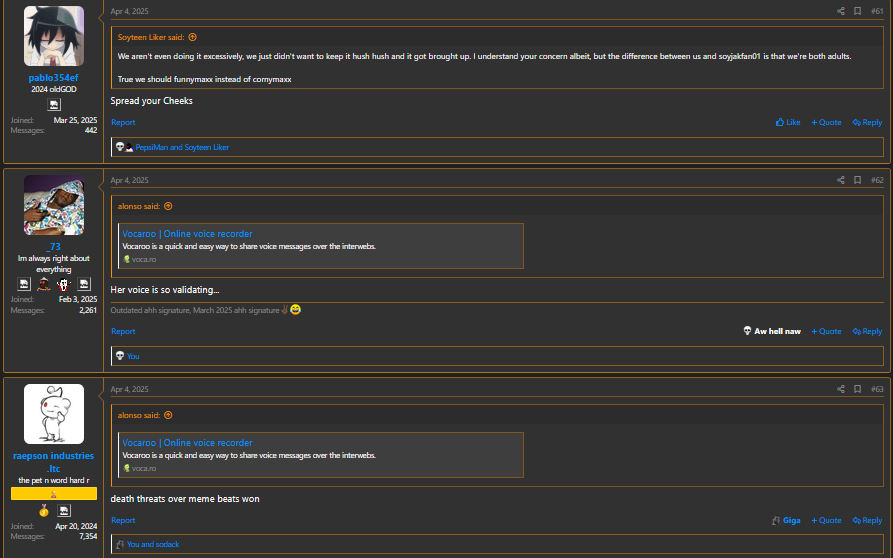Open permalink #63

coord(877,389)
